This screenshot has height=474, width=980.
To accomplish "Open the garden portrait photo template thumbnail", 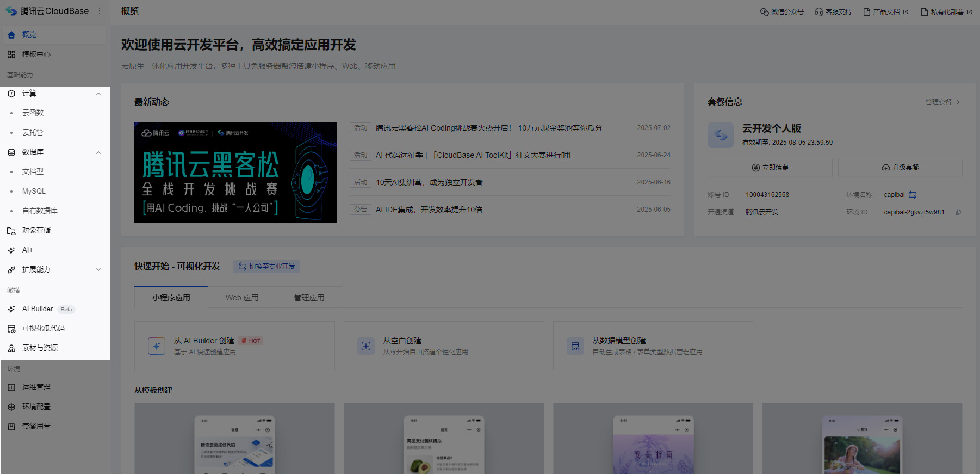I will pyautogui.click(x=862, y=439).
